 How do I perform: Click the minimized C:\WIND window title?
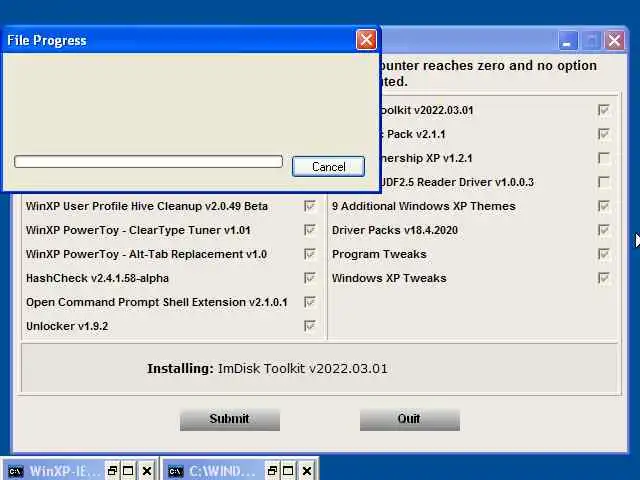point(222,471)
